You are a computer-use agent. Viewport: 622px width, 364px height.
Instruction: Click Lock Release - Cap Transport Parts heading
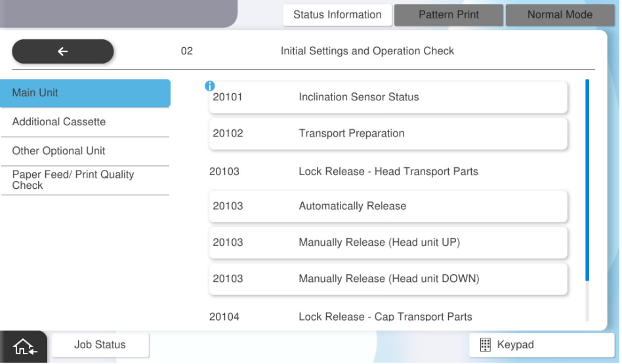click(x=385, y=317)
